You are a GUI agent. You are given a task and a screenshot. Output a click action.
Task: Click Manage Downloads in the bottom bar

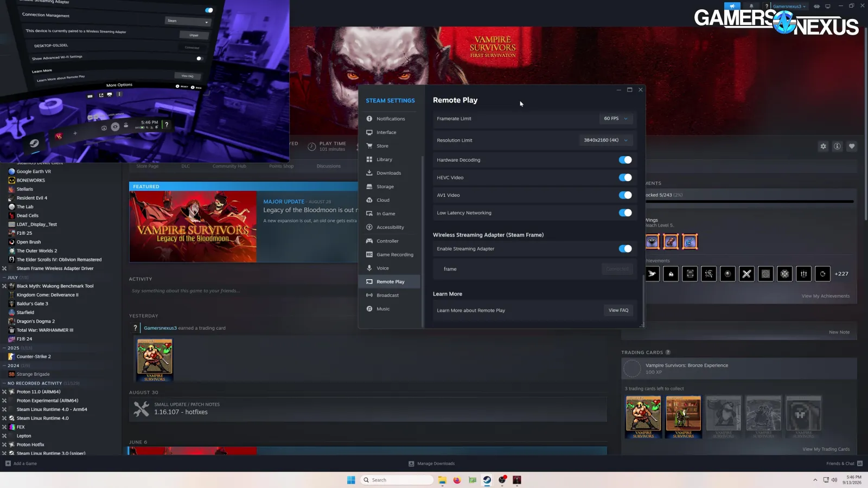tap(431, 464)
